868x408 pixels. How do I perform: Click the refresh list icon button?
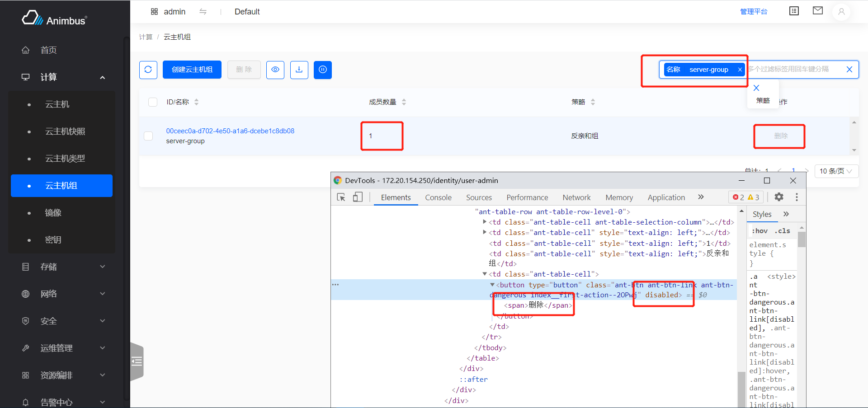click(148, 70)
